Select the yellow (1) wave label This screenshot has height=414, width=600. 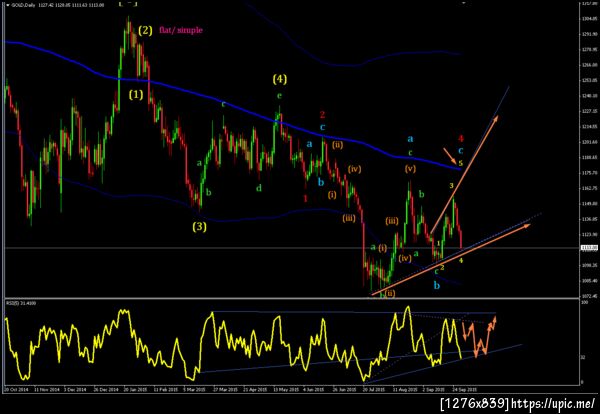[x=136, y=94]
